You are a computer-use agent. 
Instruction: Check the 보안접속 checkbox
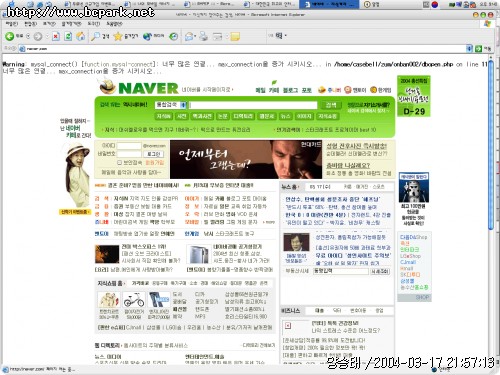tap(119, 162)
